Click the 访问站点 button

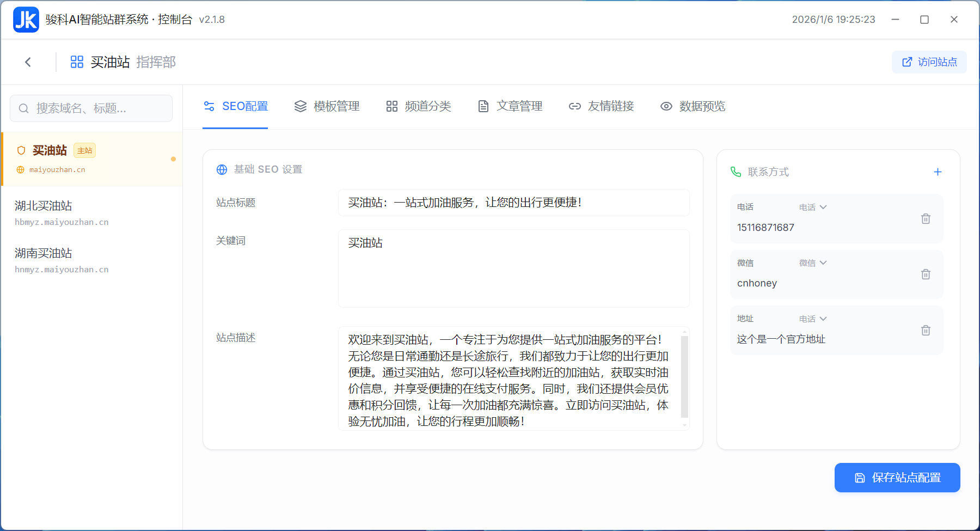(x=929, y=62)
